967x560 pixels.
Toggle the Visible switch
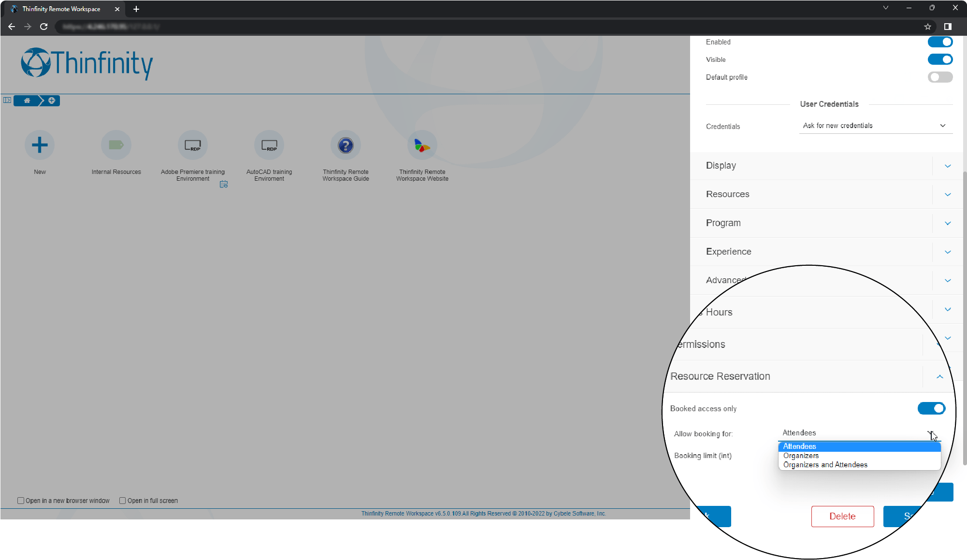tap(940, 59)
